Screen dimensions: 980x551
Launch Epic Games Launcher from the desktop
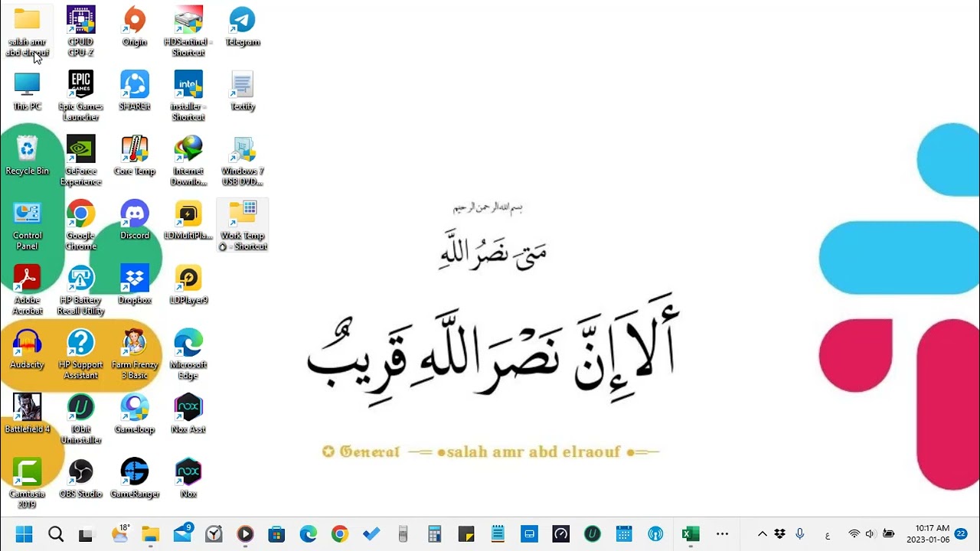80,96
